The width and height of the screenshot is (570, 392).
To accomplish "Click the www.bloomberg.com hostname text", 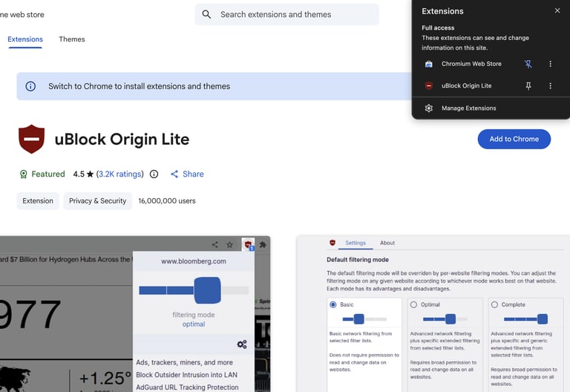I will point(194,261).
